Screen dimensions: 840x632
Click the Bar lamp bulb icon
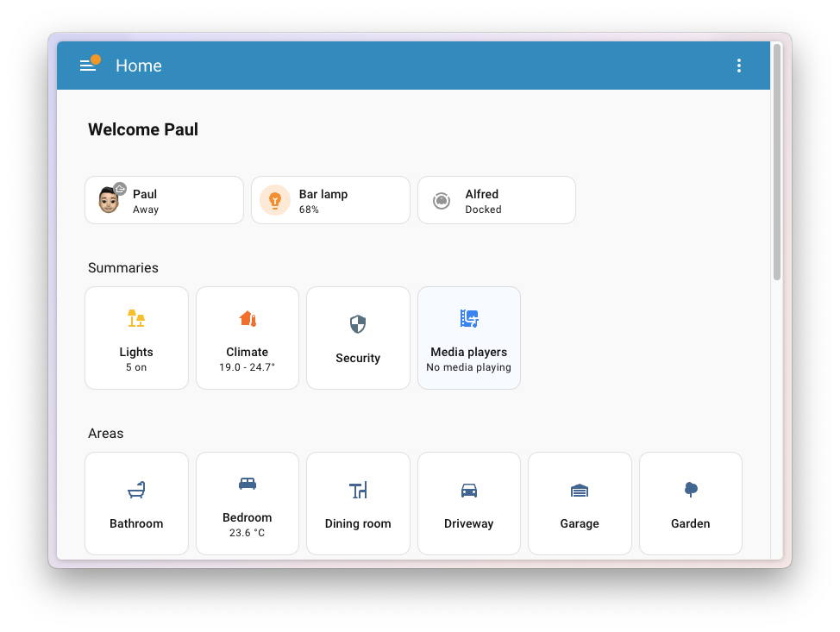tap(275, 200)
